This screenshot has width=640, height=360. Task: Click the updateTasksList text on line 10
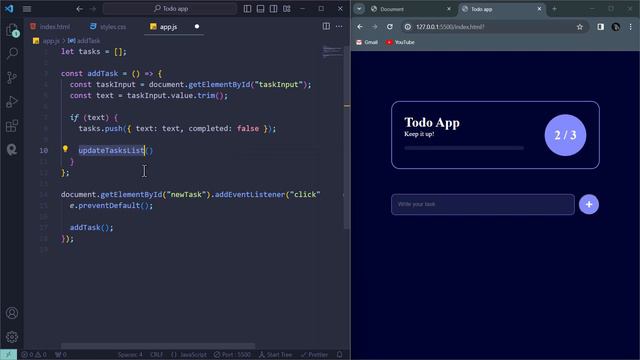(111, 151)
